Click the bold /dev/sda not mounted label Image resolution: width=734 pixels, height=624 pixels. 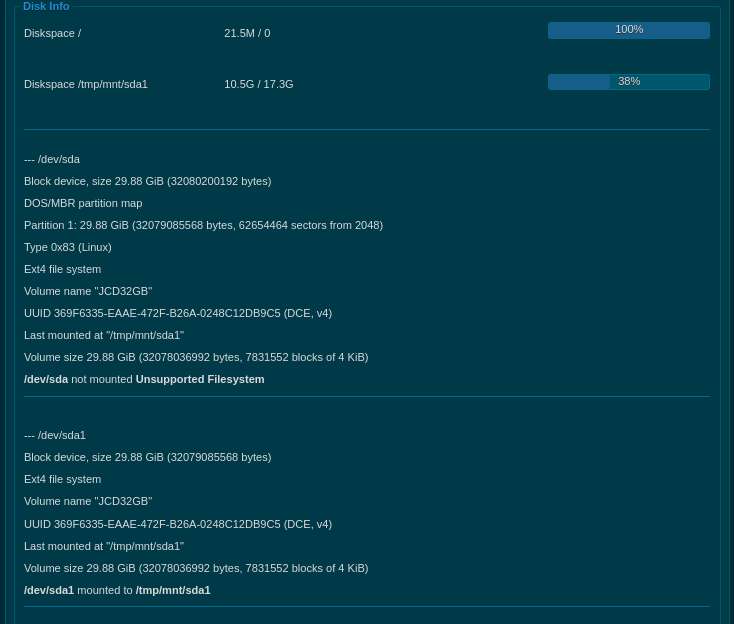click(46, 379)
